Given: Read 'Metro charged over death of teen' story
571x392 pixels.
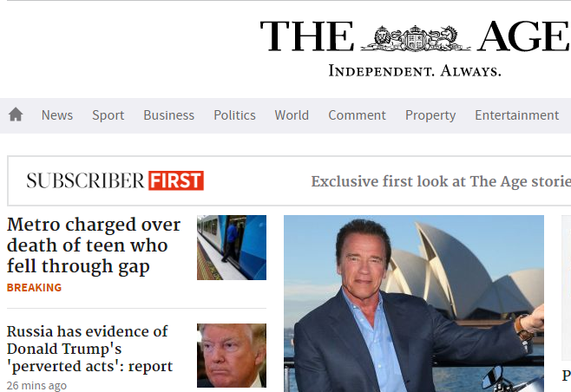Looking at the screenshot, I should point(94,245).
